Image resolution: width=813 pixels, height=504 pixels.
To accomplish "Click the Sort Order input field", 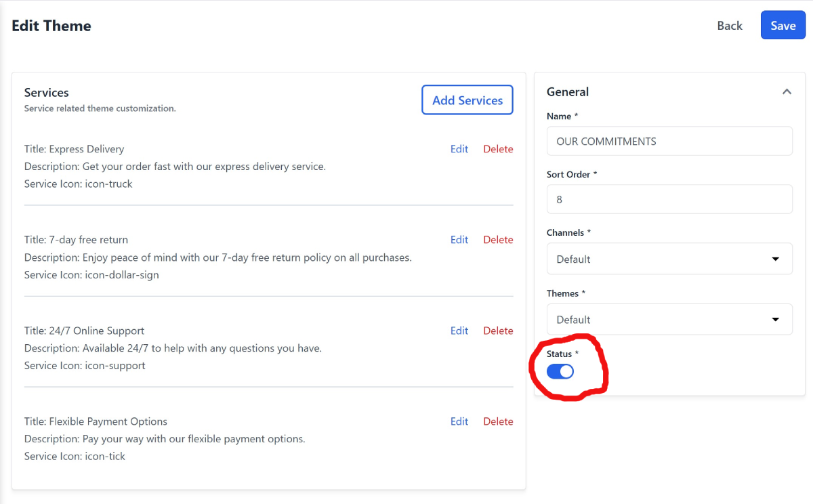I will pos(669,199).
